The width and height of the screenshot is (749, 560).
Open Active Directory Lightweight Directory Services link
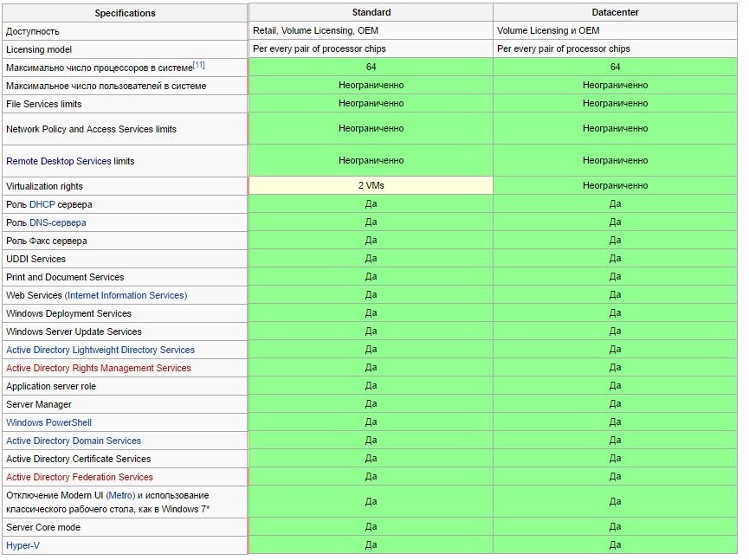(100, 350)
